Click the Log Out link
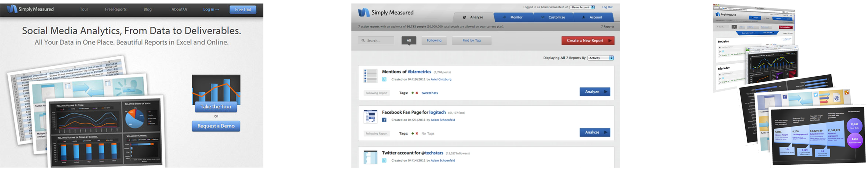 point(607,7)
